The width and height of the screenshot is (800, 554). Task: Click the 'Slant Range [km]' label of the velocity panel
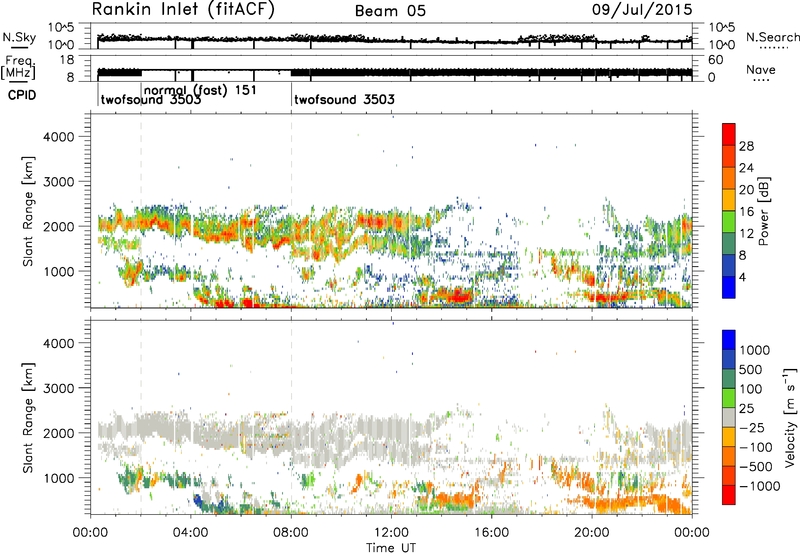point(28,417)
